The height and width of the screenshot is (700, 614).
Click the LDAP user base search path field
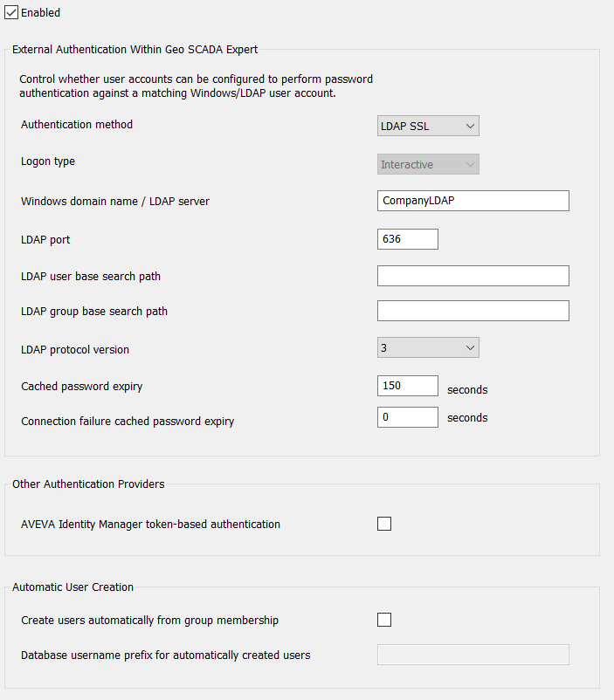pos(473,276)
